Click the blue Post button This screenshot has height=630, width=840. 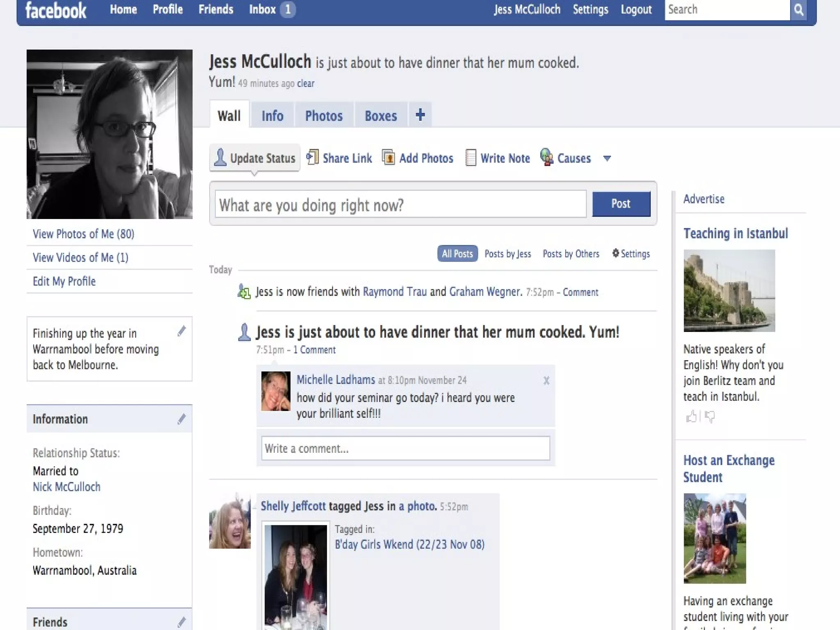point(621,204)
